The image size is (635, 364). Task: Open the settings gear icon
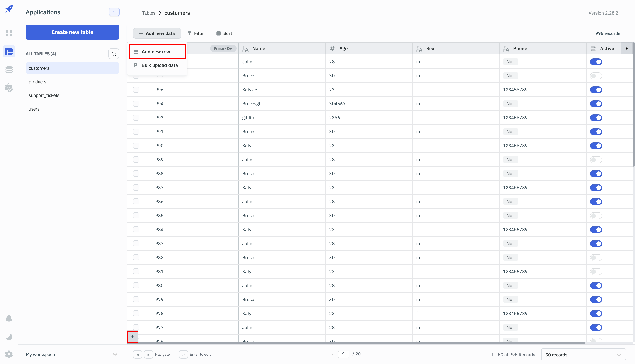(9, 354)
